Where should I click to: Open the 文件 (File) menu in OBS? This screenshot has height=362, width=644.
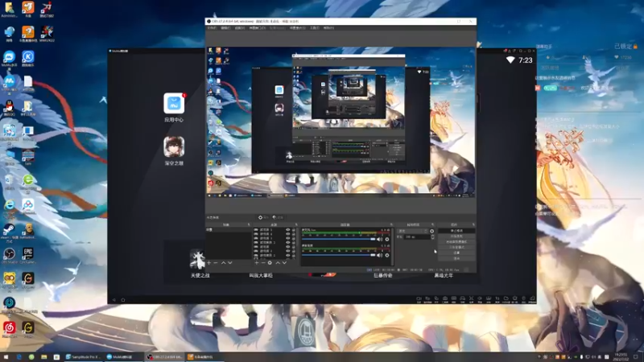click(x=212, y=28)
